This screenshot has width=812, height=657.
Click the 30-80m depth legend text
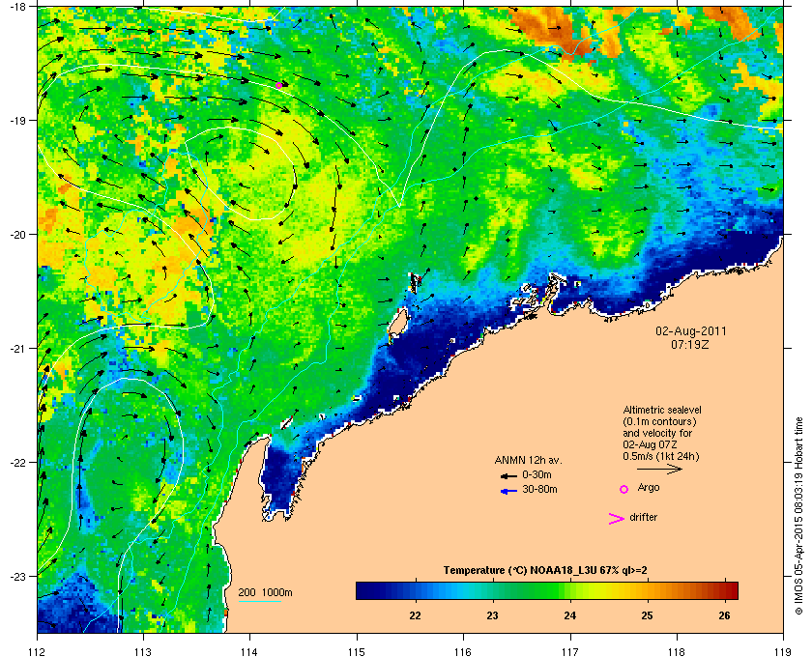(539, 489)
